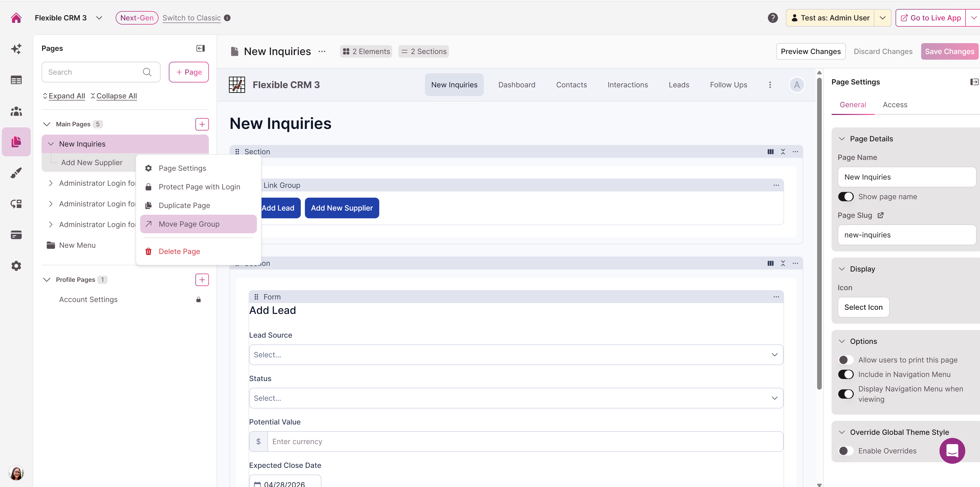Open the settings gear in left sidebar
Screen dimensions: 980x487
(16, 266)
